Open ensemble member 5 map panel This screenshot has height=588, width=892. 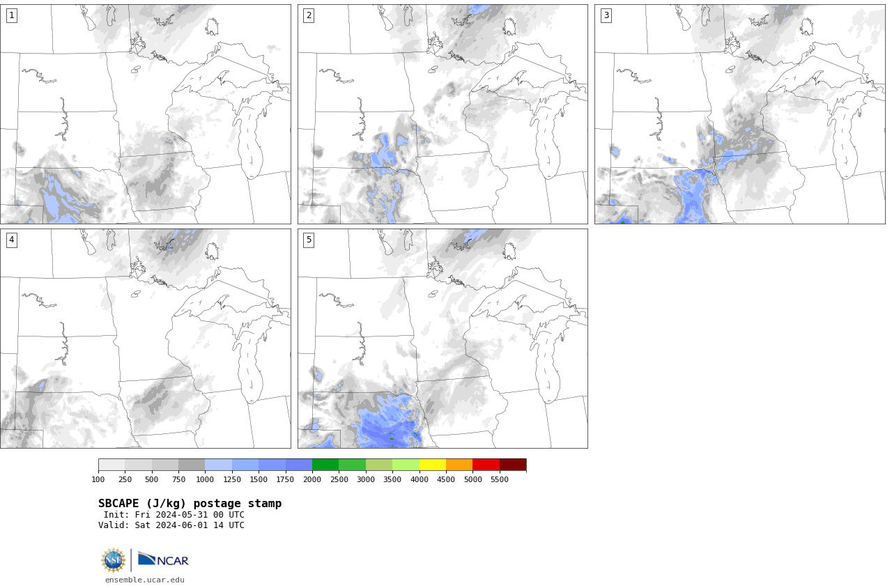[443, 339]
